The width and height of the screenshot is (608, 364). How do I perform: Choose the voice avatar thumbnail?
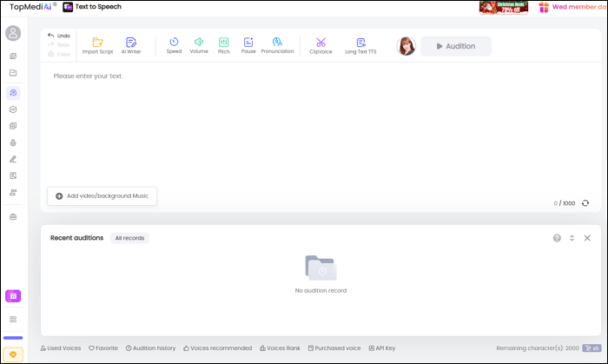click(x=406, y=46)
